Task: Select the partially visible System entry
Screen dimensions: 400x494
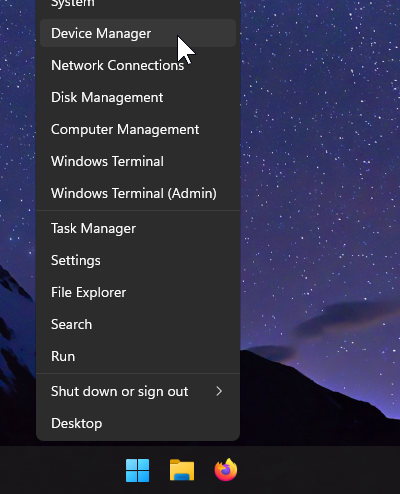Action: 138,4
